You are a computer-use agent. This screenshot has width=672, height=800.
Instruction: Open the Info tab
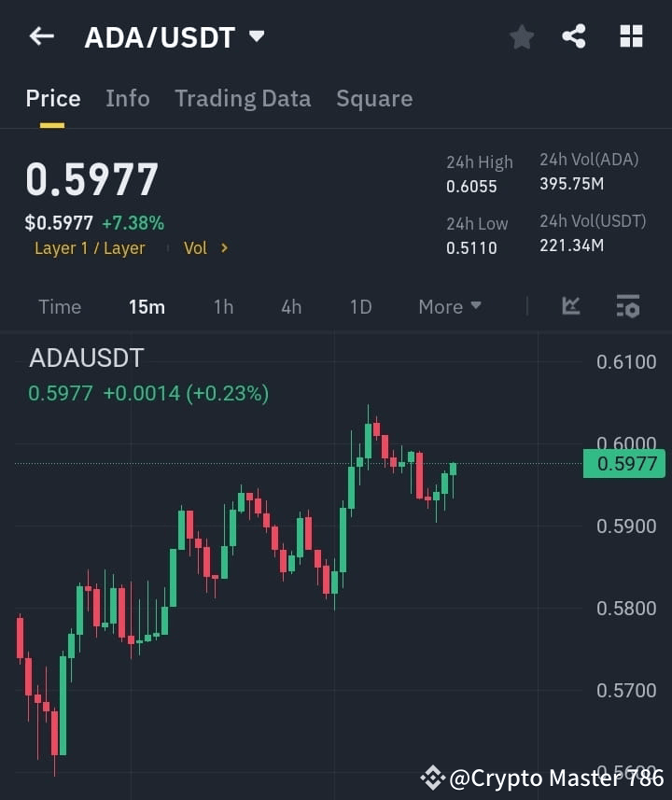pos(127,98)
